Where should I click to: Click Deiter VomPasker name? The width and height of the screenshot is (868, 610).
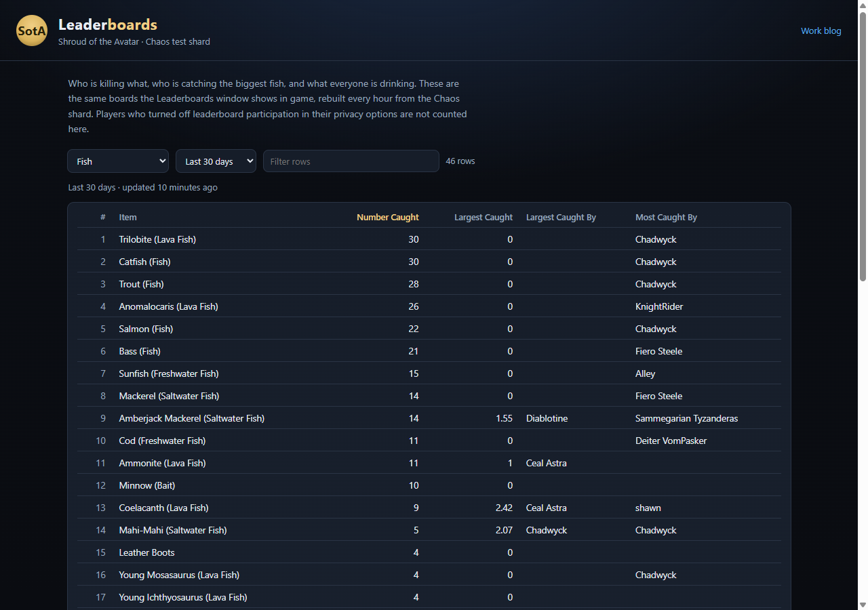coord(671,441)
